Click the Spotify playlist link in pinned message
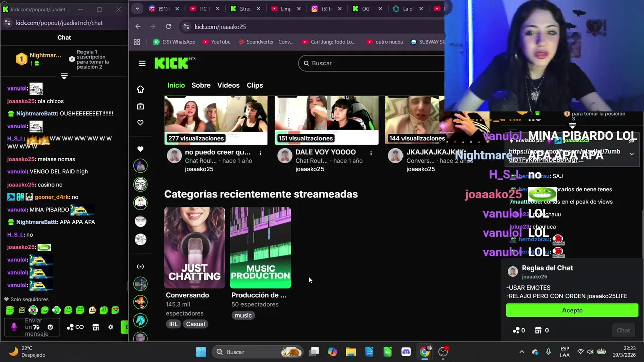Screen dimensions: 644x362 (x=565, y=155)
